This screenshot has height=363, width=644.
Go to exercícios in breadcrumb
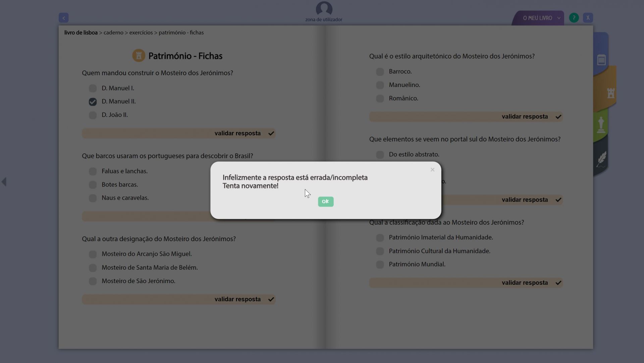click(141, 33)
